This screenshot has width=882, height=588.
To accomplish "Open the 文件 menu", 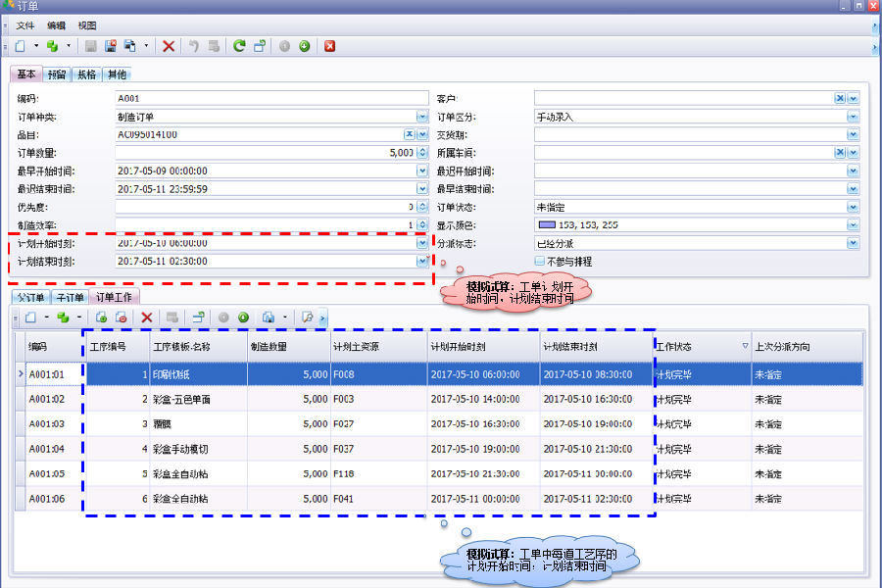I will click(x=25, y=25).
